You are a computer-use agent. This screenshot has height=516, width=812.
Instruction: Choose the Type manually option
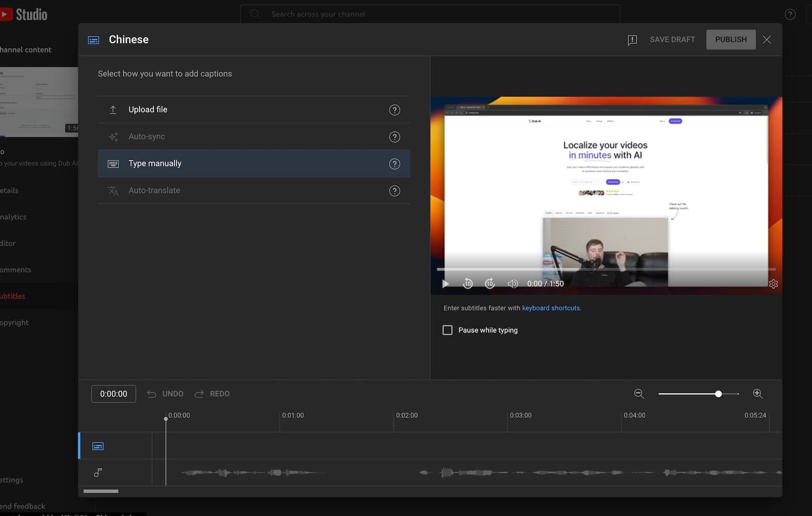click(x=254, y=164)
